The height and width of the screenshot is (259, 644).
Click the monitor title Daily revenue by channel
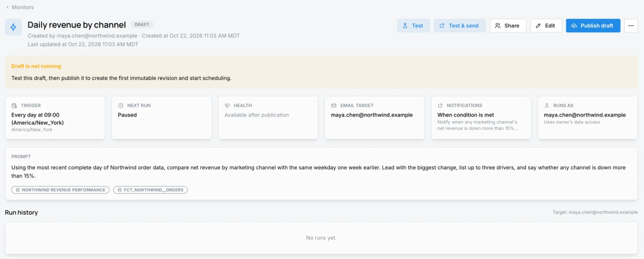pos(77,25)
